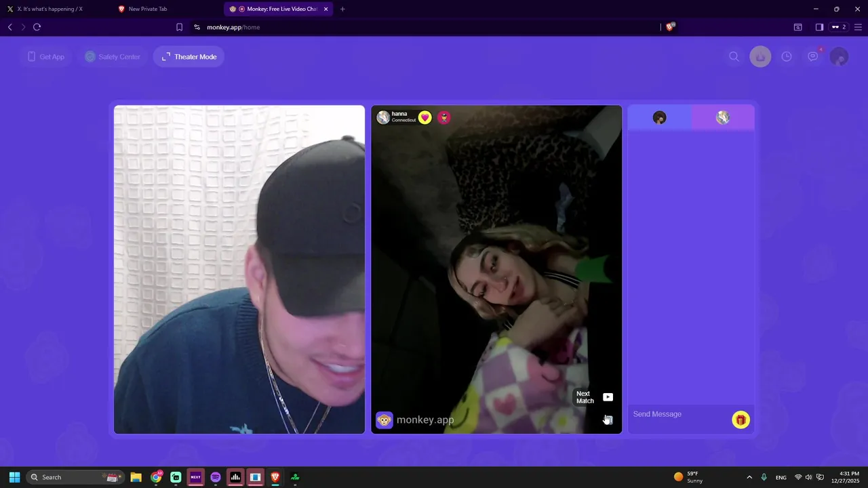This screenshot has width=868, height=488.
Task: Click the name hanna on the video
Action: pos(399,114)
